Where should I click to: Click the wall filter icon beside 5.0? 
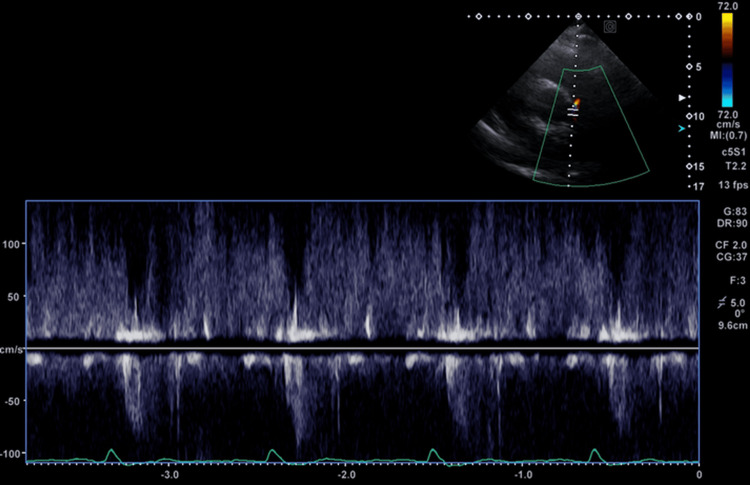722,302
